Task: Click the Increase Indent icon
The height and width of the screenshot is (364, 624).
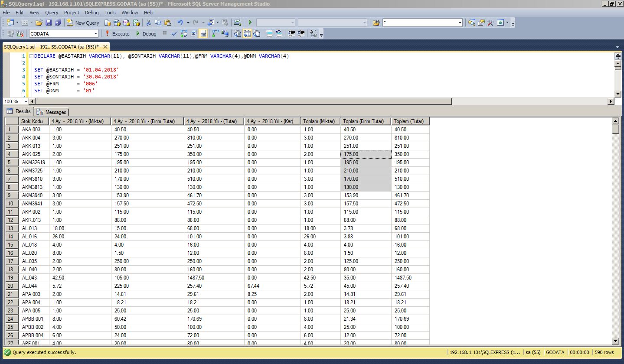Action: pyautogui.click(x=301, y=33)
